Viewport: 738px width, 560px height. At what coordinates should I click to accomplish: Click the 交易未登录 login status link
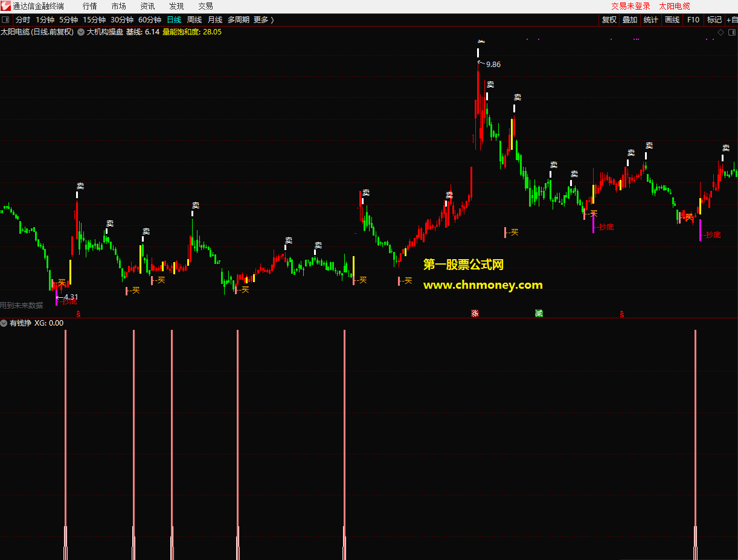click(631, 6)
